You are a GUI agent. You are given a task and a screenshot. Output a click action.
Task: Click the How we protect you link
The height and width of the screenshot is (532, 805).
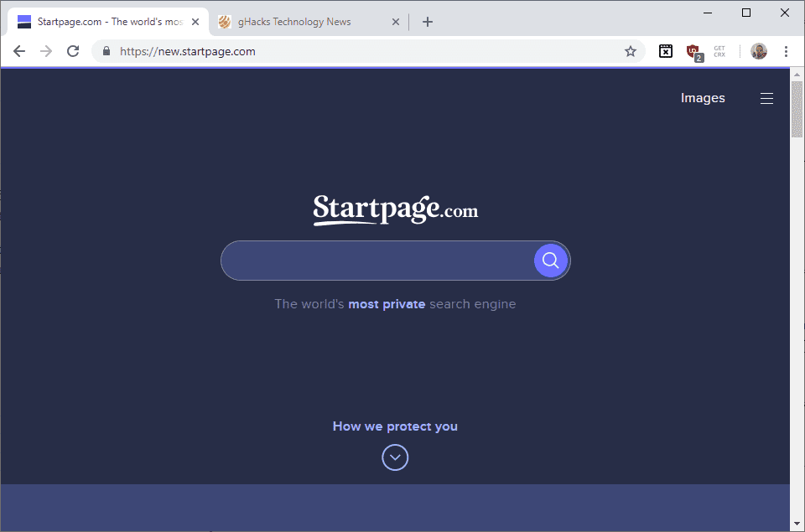point(395,426)
